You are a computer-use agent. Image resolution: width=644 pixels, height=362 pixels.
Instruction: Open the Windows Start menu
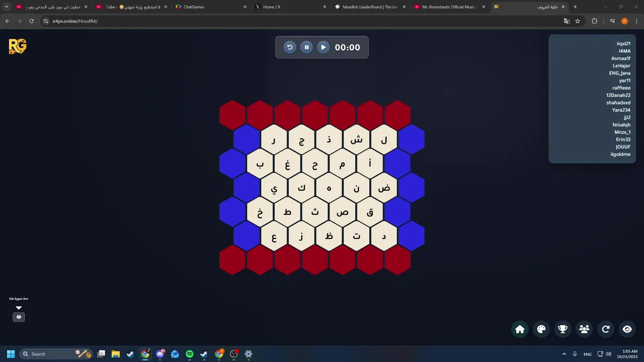(x=11, y=354)
